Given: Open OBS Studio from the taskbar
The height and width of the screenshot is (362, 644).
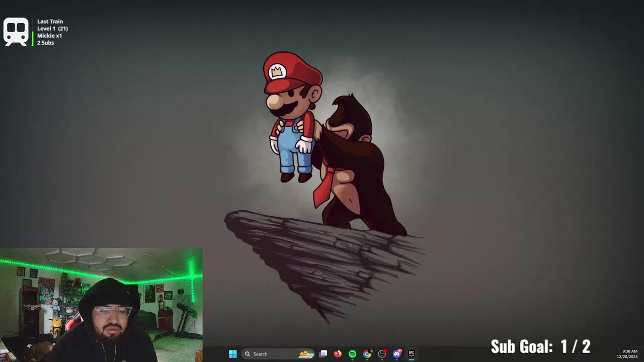Looking at the screenshot, I should 382,354.
